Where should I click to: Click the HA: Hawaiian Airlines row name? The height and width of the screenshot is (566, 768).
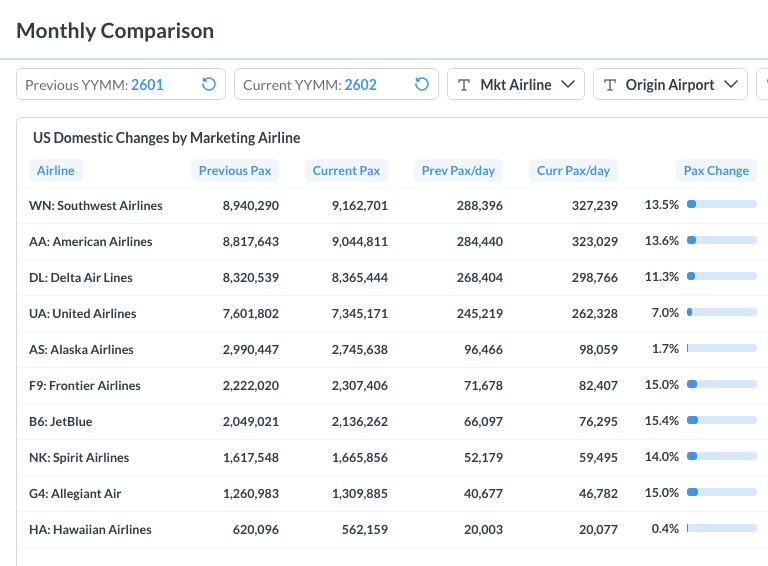point(91,530)
